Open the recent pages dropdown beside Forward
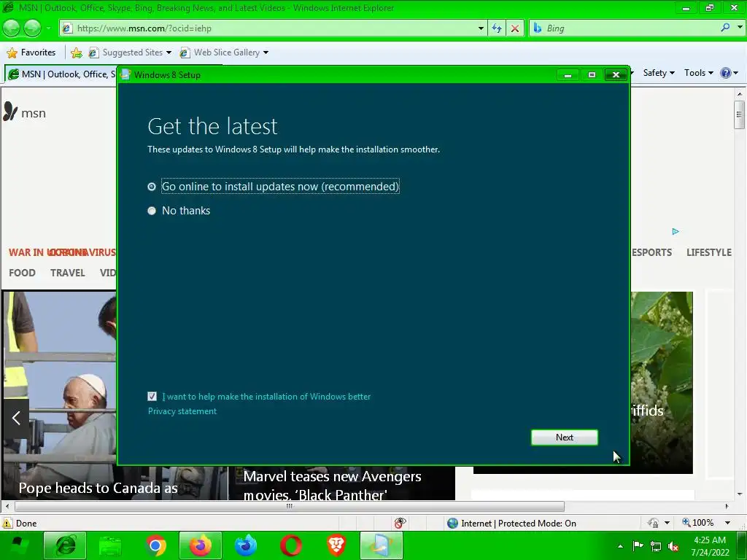 pos(48,28)
